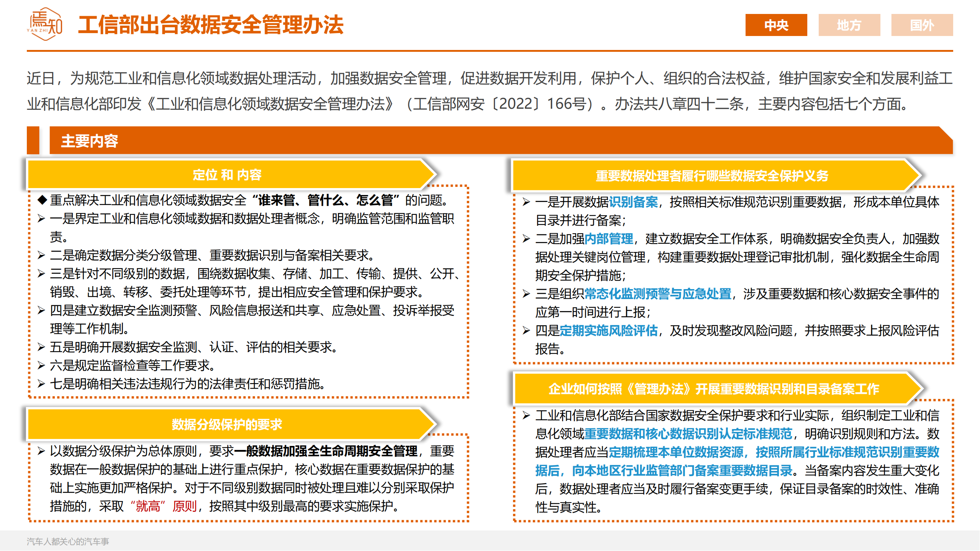Click arrow bullet beside 三是针对不同级别的数据
The width and height of the screenshot is (980, 551).
coord(42,274)
